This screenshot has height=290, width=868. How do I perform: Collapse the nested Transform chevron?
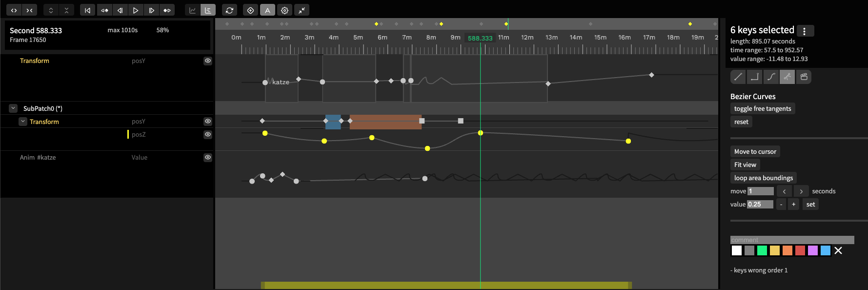[x=23, y=122]
